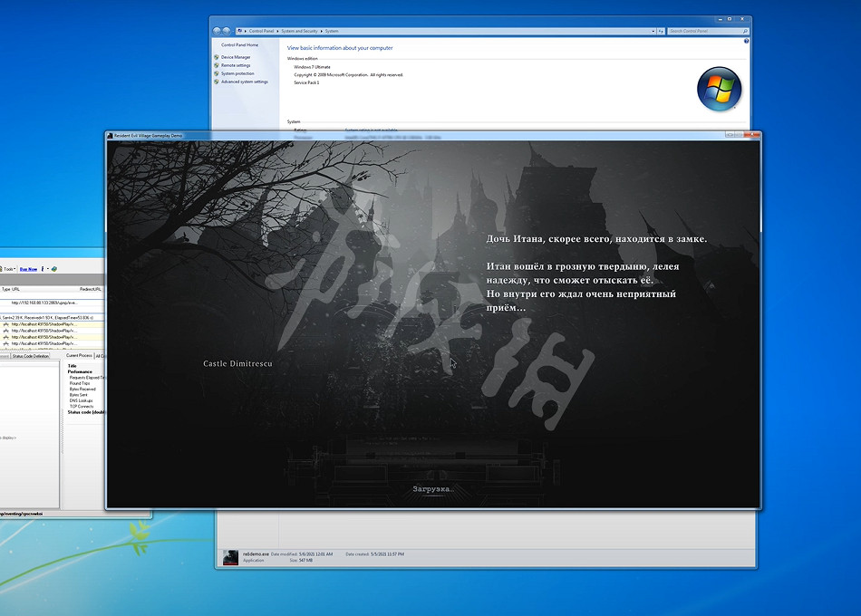The image size is (861, 616).
Task: Click the Search Control Panel box
Action: 707,30
